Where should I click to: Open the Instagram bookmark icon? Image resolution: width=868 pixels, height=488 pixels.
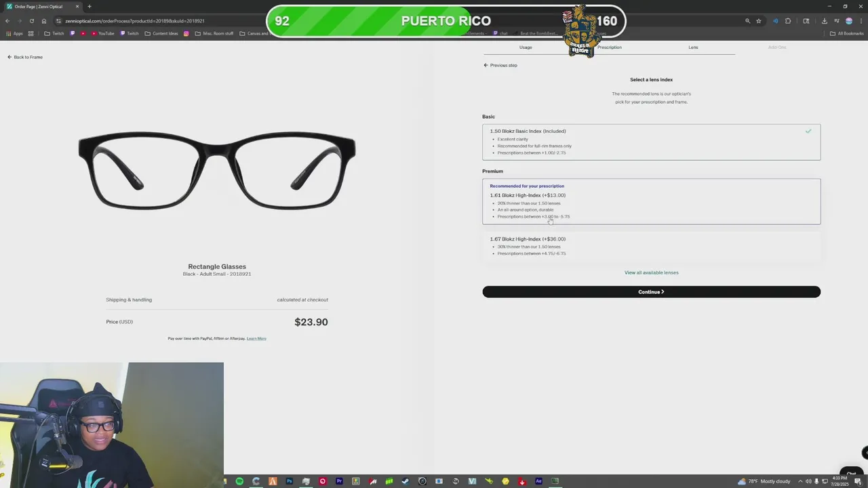point(186,33)
